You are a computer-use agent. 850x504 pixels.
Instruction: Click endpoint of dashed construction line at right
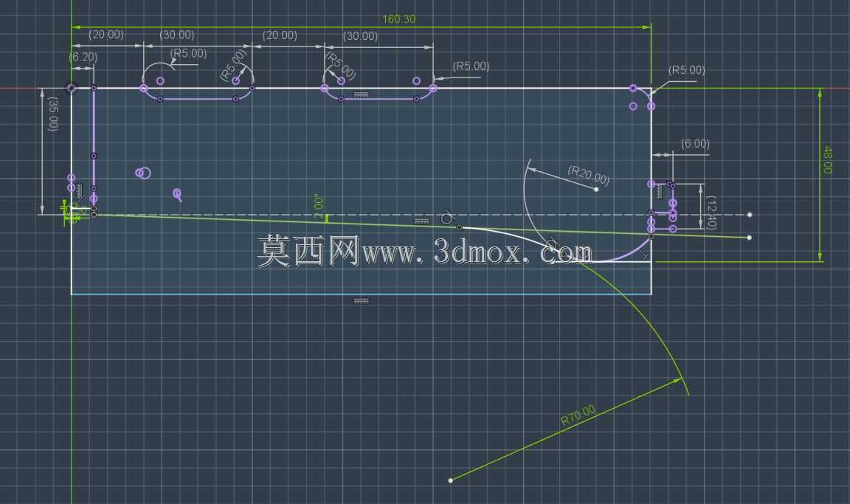[x=750, y=215]
